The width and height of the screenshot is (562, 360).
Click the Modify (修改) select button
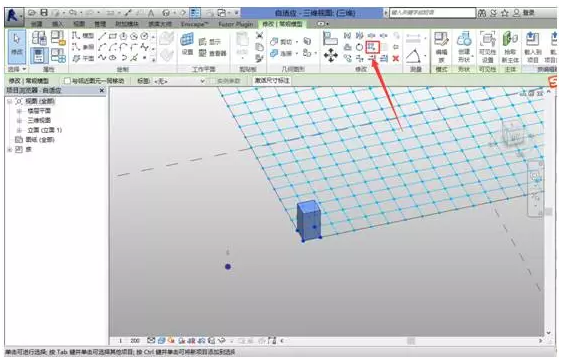click(x=16, y=47)
